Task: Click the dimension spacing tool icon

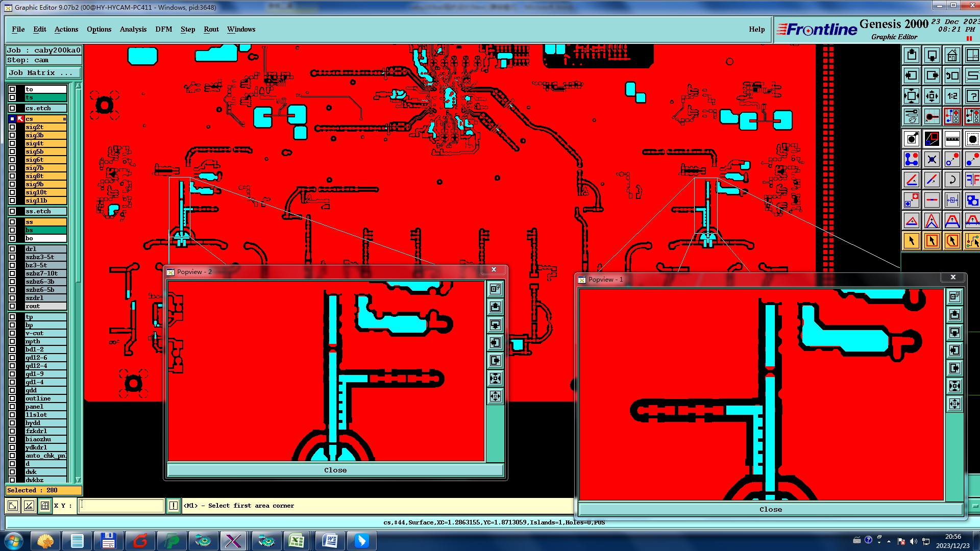Action: tap(952, 200)
